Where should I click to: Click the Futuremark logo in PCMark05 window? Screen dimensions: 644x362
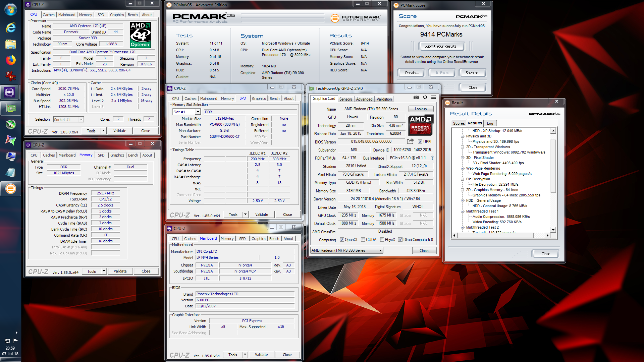pyautogui.click(x=356, y=18)
